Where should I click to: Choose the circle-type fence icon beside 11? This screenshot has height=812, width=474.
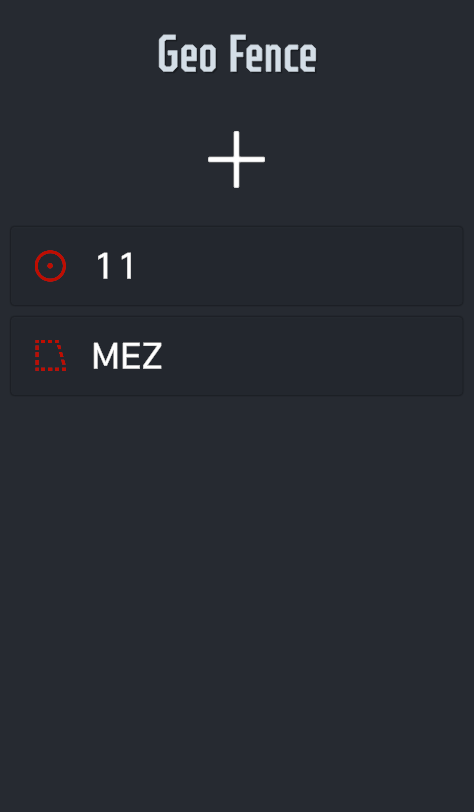coord(50,266)
